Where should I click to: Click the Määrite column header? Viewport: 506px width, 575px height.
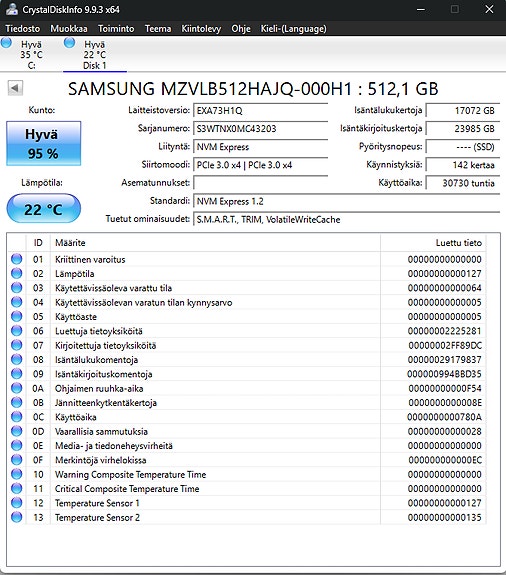point(215,243)
